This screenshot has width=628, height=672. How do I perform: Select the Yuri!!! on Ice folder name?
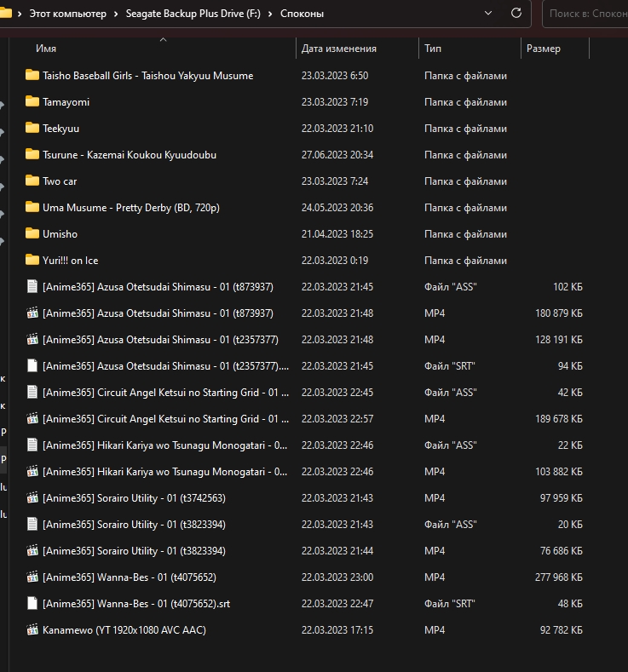(x=71, y=260)
